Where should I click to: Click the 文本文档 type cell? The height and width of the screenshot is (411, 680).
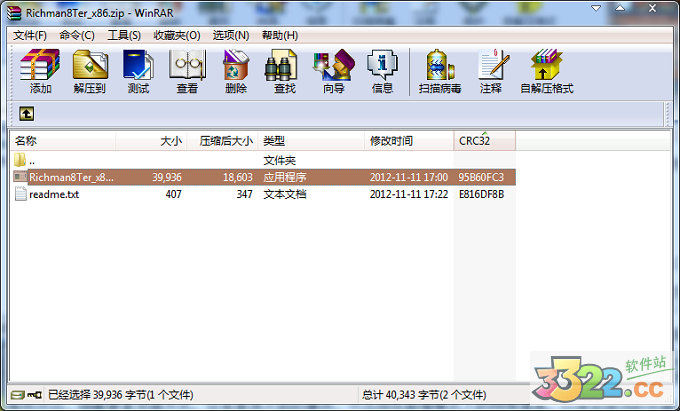pos(284,194)
